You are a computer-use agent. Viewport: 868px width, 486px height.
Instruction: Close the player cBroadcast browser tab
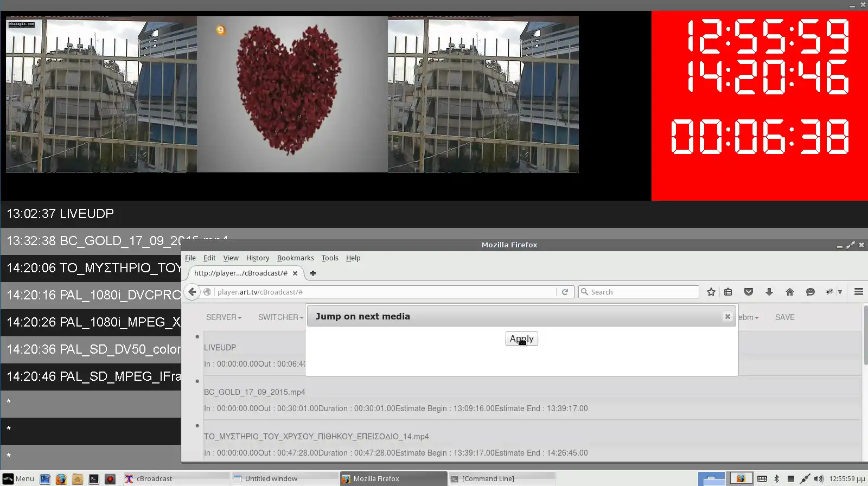(x=295, y=273)
